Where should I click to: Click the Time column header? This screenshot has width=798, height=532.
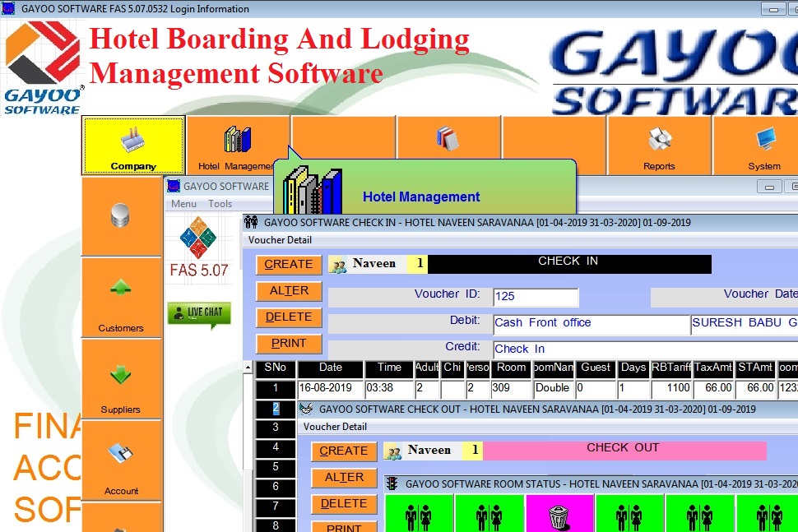(x=389, y=368)
